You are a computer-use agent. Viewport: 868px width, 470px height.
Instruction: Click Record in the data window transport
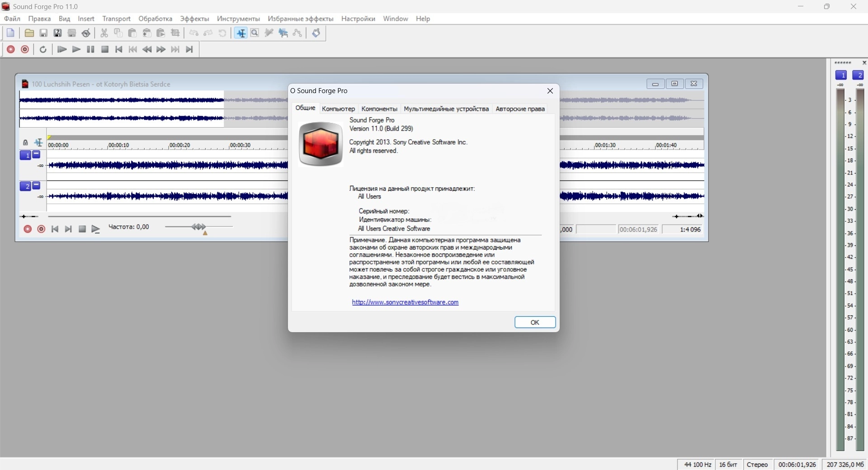tap(28, 229)
